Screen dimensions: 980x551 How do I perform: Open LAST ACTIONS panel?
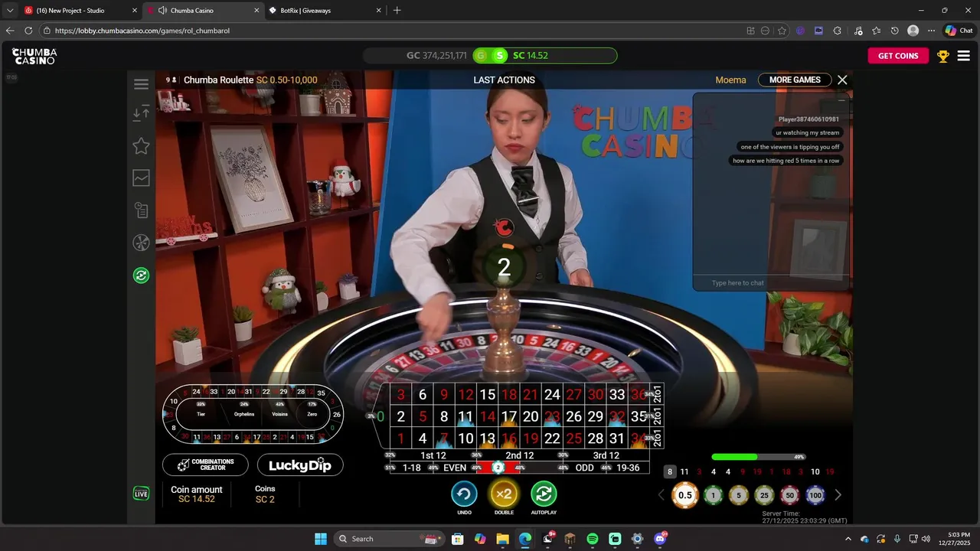click(x=504, y=80)
